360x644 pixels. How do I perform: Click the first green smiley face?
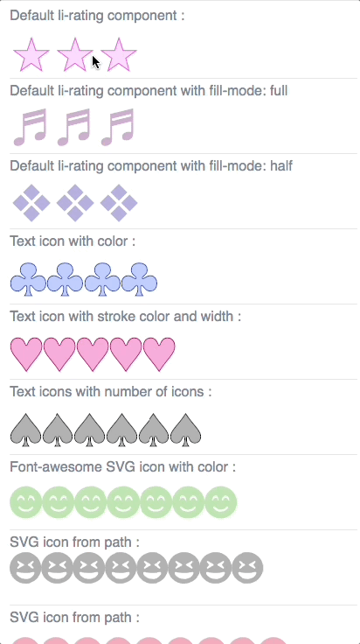26,502
